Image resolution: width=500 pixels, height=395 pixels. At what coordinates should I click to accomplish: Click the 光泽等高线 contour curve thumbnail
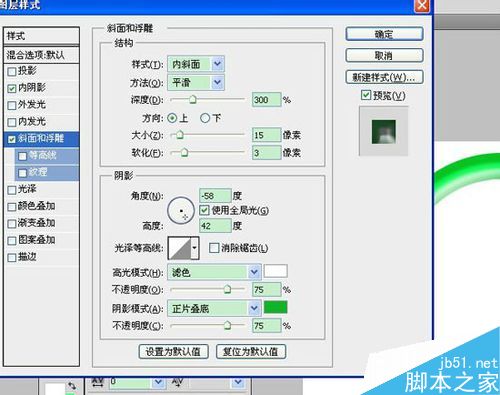[180, 248]
